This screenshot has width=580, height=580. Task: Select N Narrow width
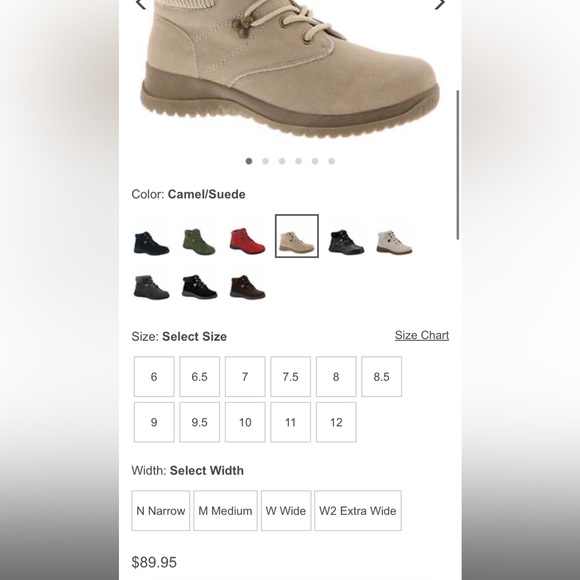161,510
